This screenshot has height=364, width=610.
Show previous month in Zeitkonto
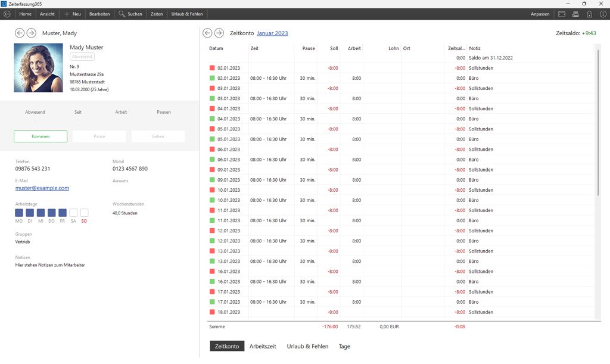click(207, 33)
